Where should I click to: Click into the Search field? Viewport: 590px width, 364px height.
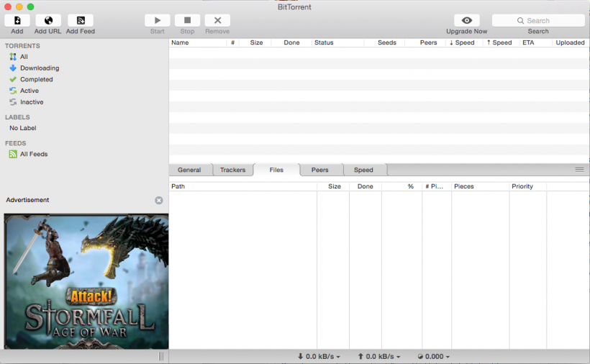click(538, 20)
